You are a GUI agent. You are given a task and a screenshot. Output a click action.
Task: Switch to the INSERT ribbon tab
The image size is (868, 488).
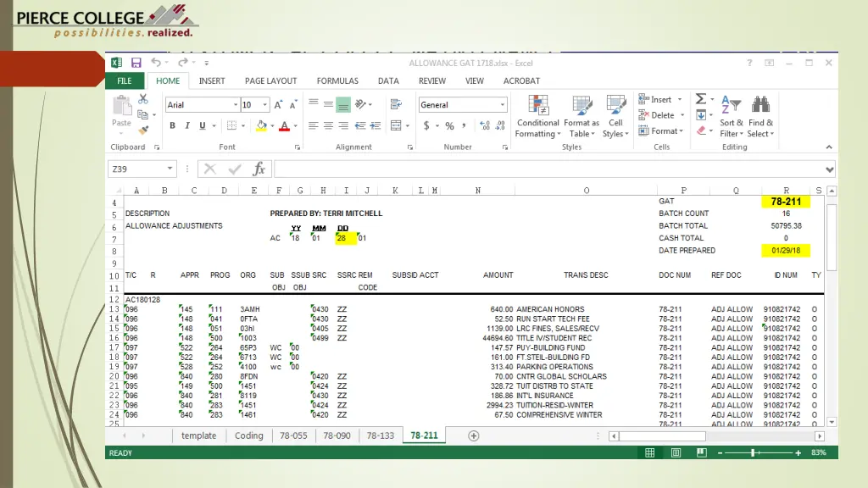(212, 80)
